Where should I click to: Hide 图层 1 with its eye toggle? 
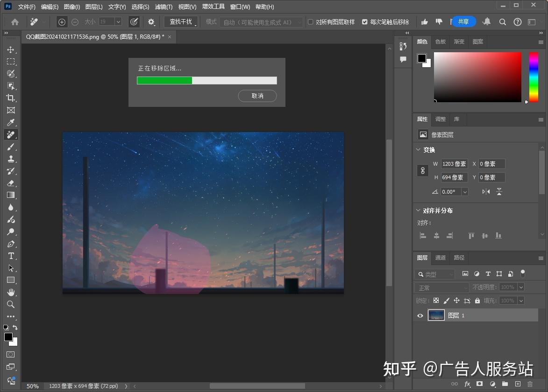pyautogui.click(x=420, y=315)
